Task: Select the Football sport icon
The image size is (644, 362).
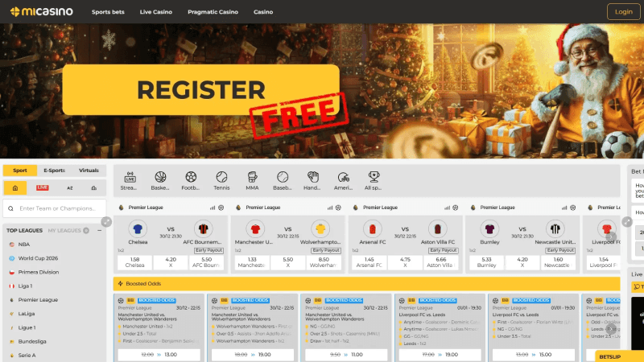Action: tap(191, 180)
